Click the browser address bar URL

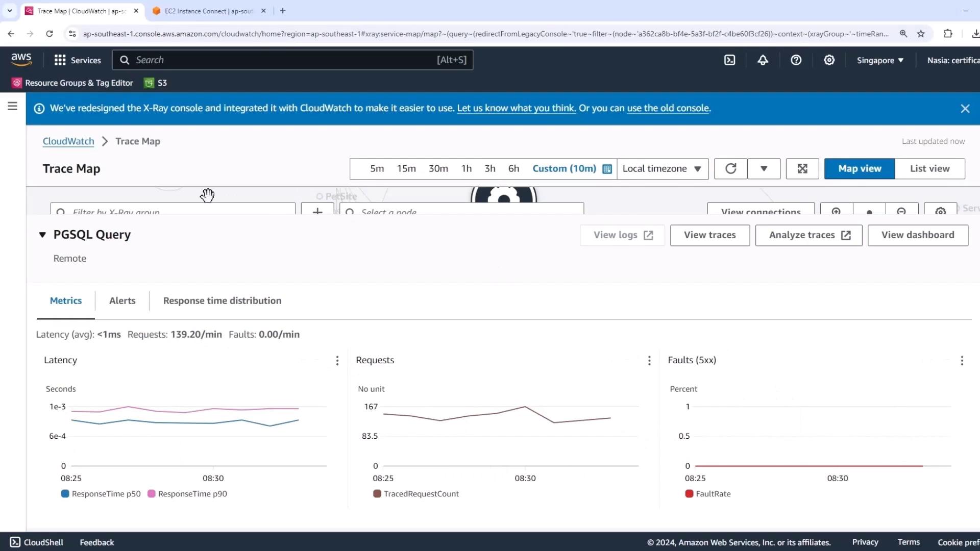pos(485,34)
